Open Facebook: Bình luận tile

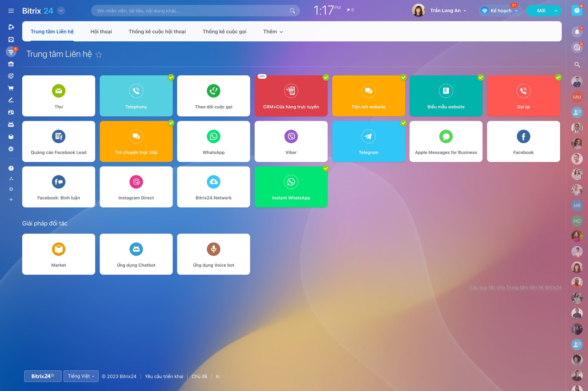(x=59, y=187)
